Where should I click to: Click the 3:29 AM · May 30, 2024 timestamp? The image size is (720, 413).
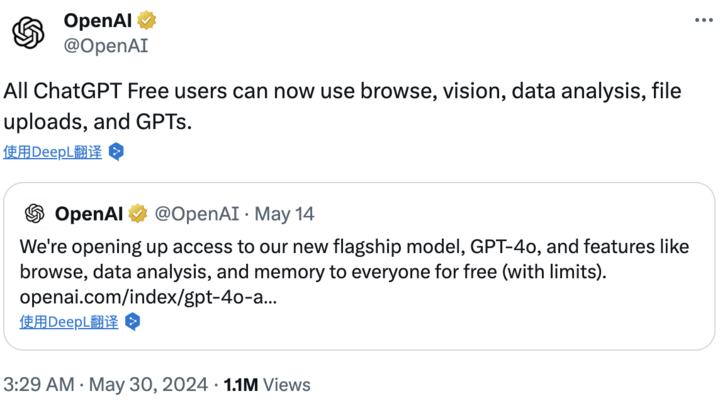(x=106, y=385)
